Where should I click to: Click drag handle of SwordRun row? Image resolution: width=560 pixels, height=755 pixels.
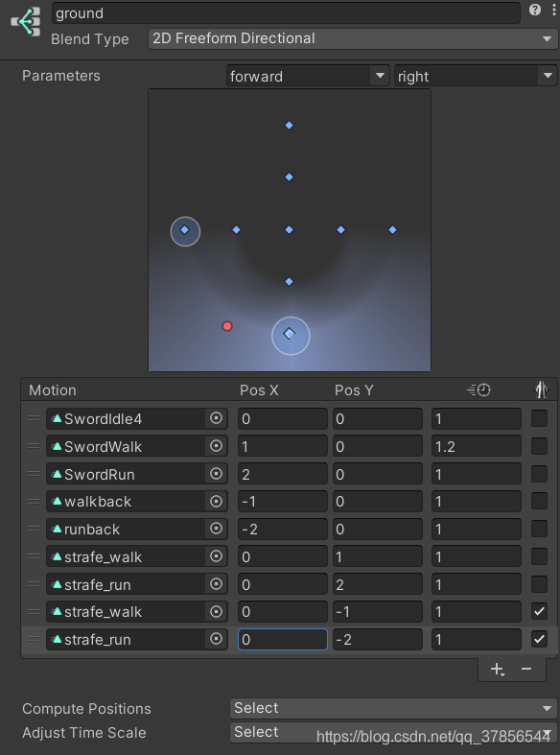(34, 474)
